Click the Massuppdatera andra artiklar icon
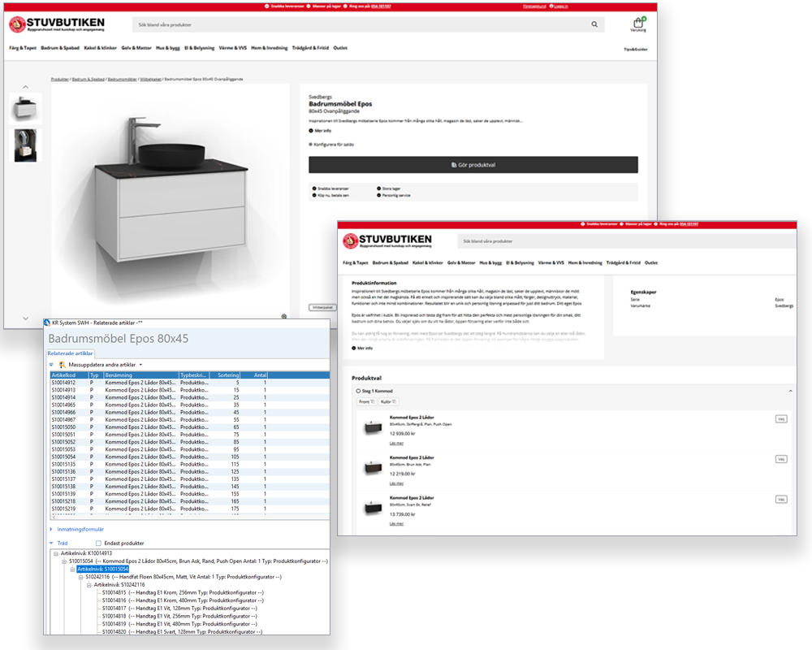Image resolution: width=812 pixels, height=650 pixels. coord(63,365)
